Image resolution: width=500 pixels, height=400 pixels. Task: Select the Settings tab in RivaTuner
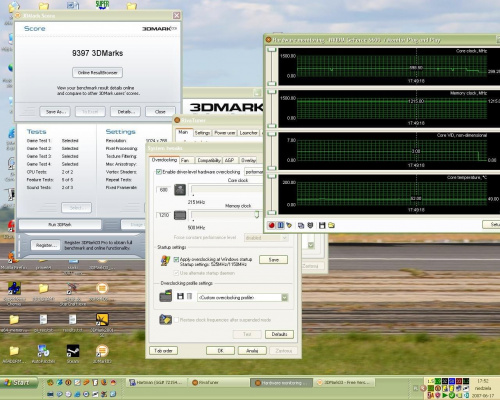[x=202, y=133]
